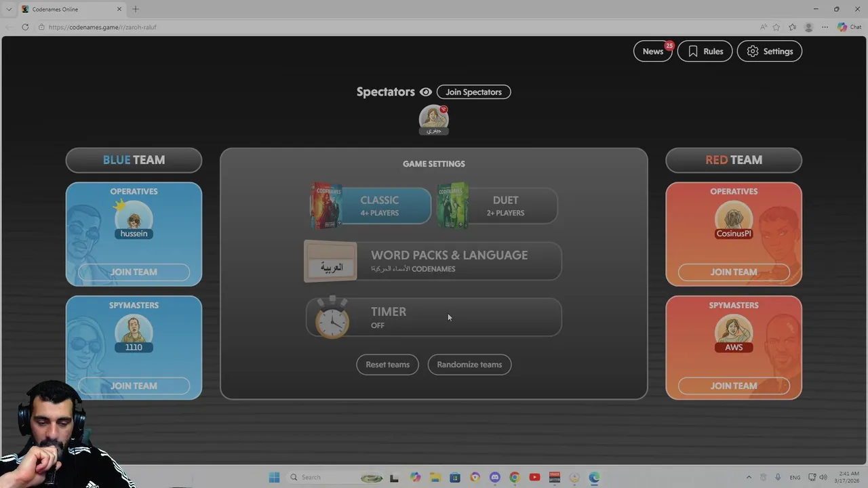The height and width of the screenshot is (488, 868).
Task: Click the Classic Codenames box art
Action: [326, 205]
